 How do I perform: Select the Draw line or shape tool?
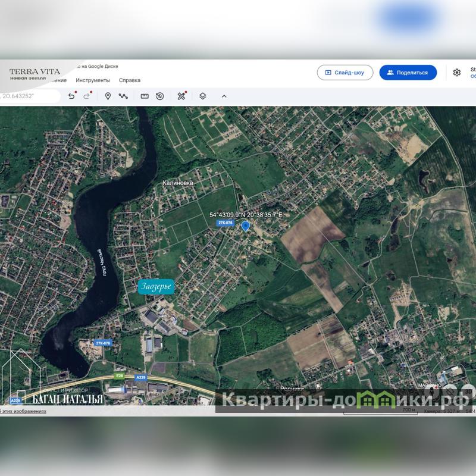[x=123, y=96]
